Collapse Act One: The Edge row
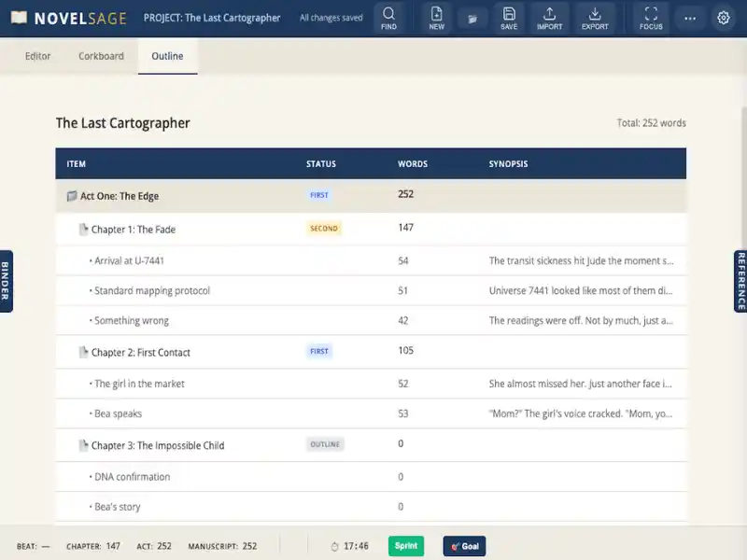Screen dimensions: 747x560 [x=72, y=196]
